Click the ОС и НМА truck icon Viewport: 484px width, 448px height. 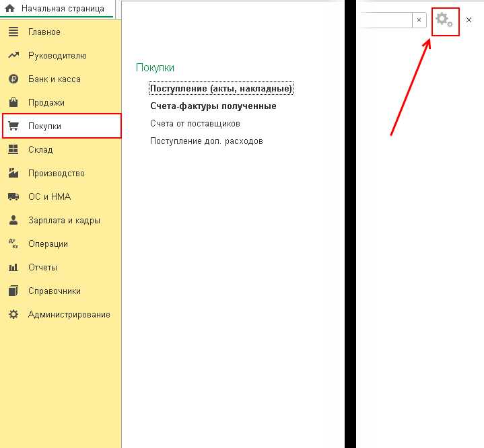tap(13, 196)
